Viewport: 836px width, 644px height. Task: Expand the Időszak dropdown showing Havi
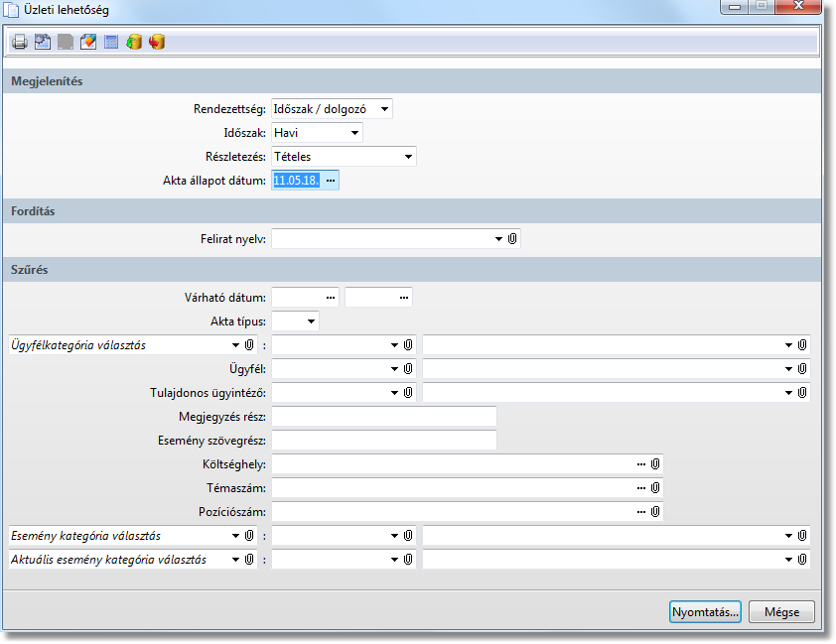point(353,132)
